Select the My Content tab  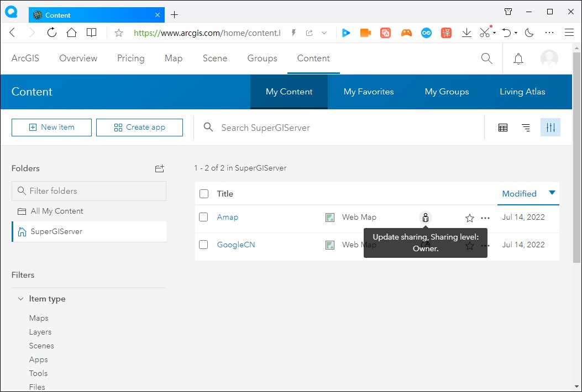tap(289, 92)
